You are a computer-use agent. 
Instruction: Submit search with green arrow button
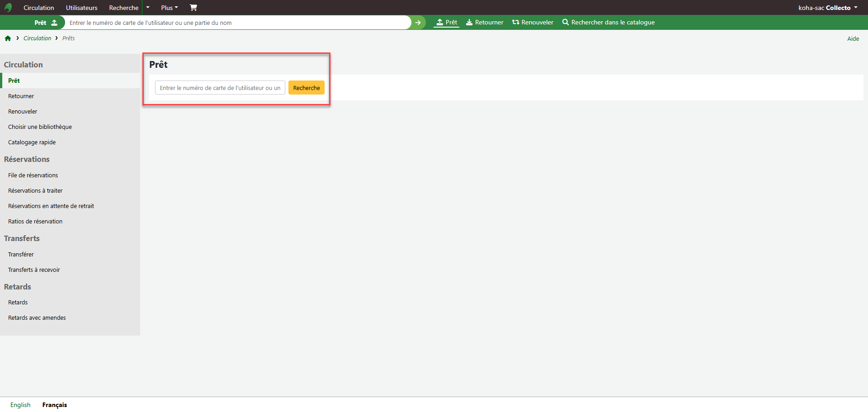point(418,23)
